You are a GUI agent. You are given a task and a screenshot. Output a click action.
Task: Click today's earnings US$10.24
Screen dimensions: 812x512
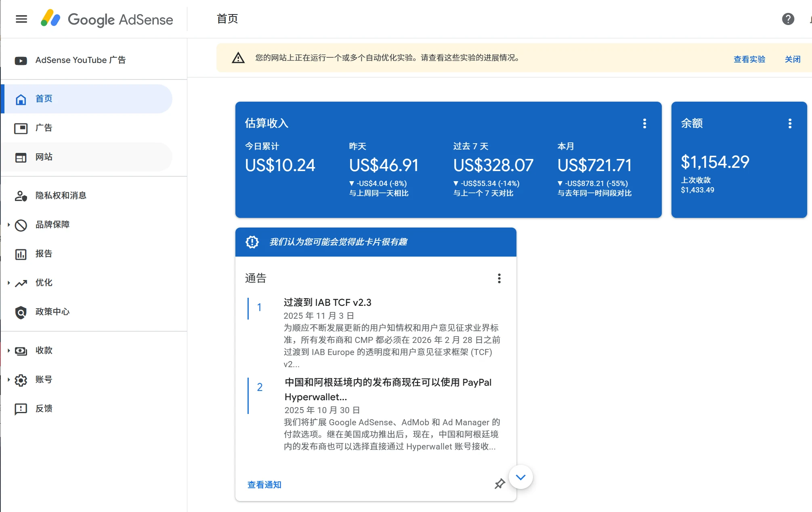pos(280,165)
